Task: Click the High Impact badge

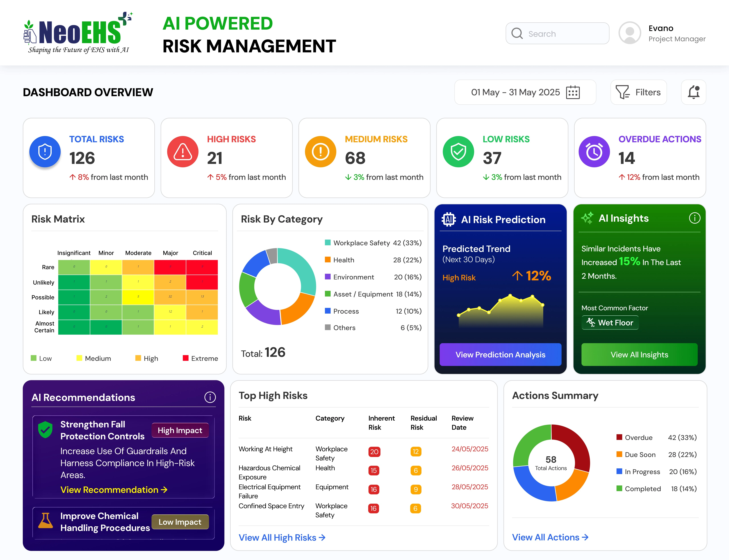Action: point(180,430)
